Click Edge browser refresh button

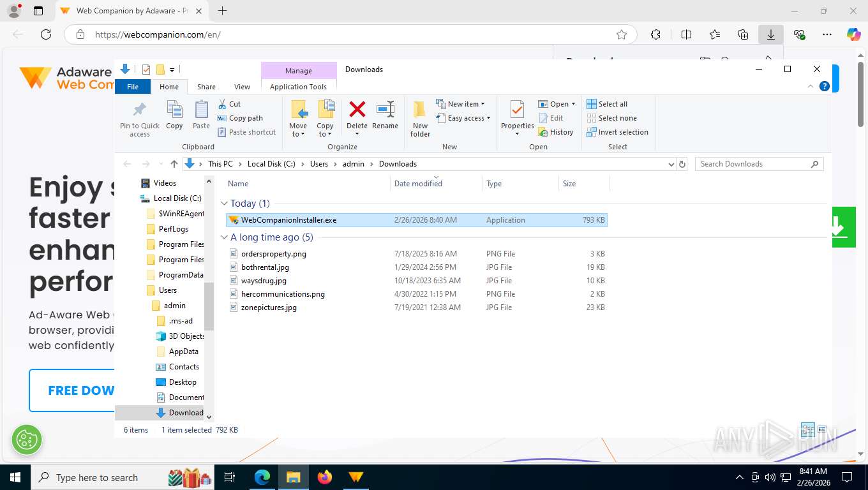pos(45,34)
